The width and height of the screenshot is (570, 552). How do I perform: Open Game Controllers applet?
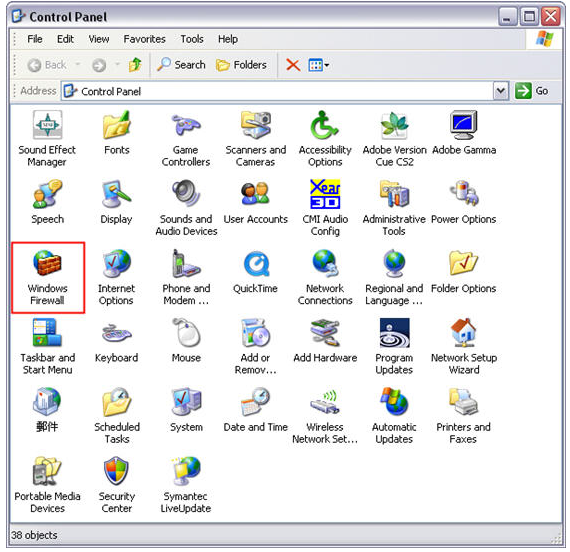pyautogui.click(x=186, y=139)
